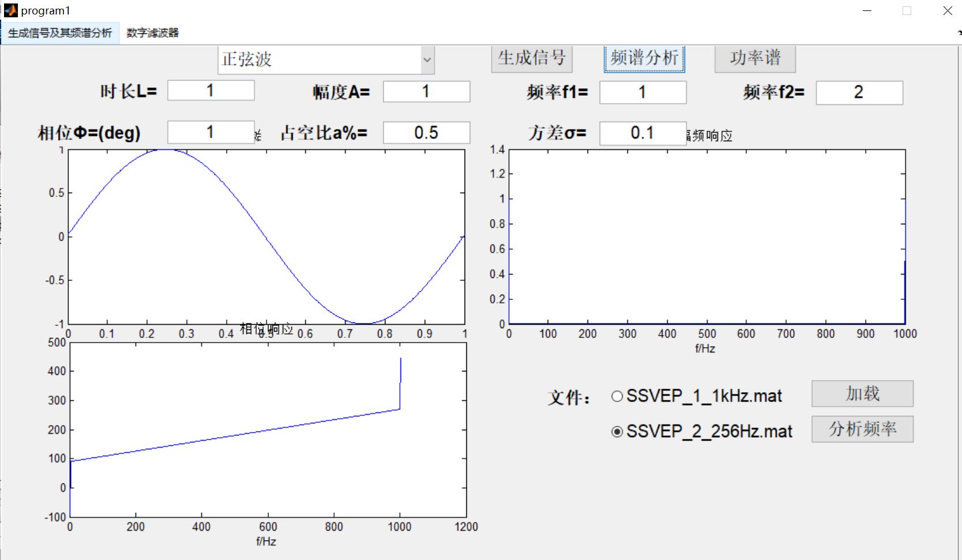962x560 pixels.
Task: Select a waveform from the signal type selector
Action: click(325, 59)
